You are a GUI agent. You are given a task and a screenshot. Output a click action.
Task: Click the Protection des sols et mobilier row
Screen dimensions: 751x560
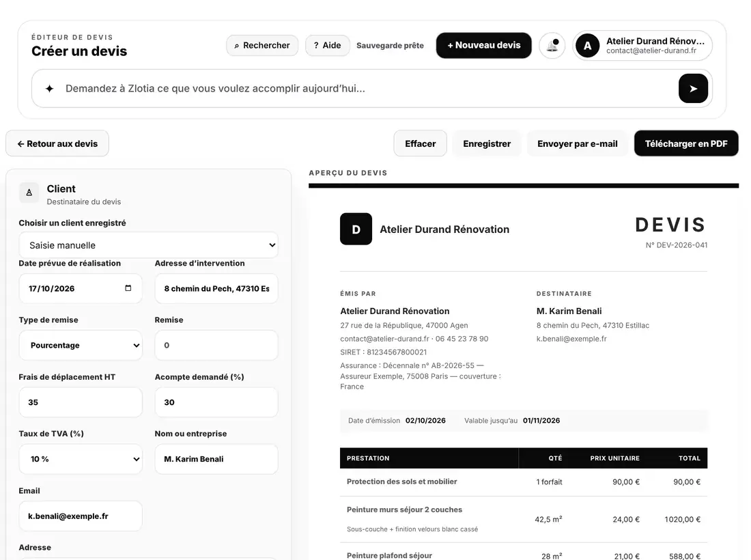524,482
